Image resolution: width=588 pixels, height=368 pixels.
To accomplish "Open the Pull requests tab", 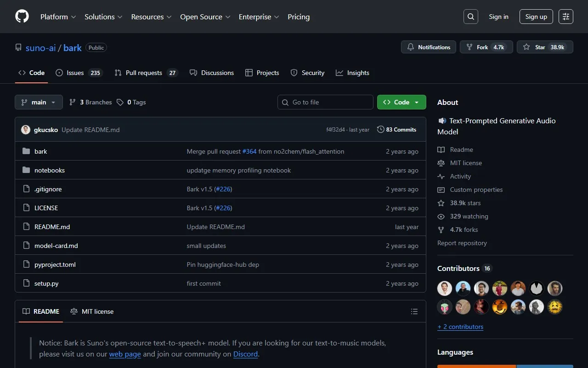I will point(144,73).
